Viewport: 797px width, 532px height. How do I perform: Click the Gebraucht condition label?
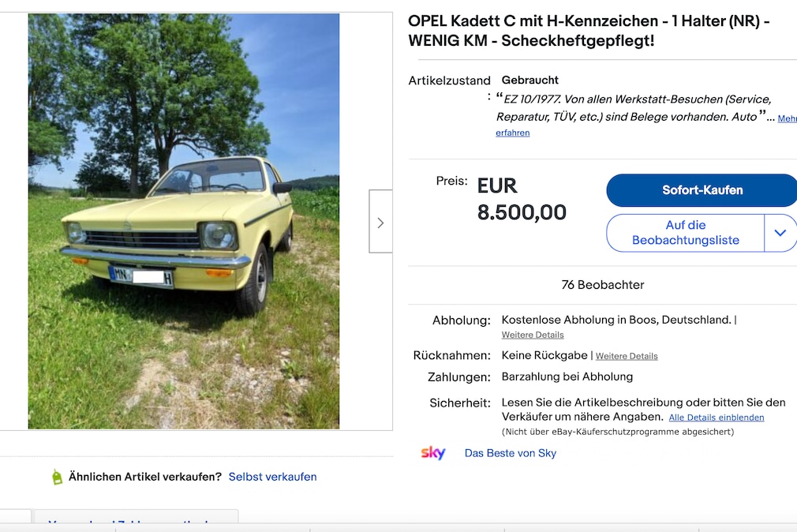click(x=529, y=80)
